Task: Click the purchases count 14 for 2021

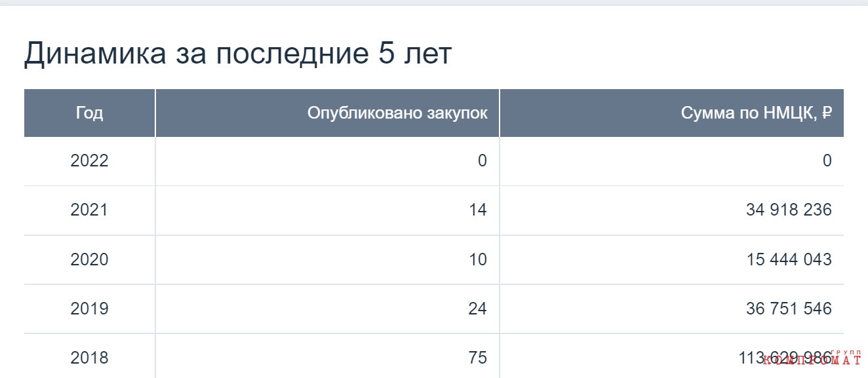Action: pos(478,210)
